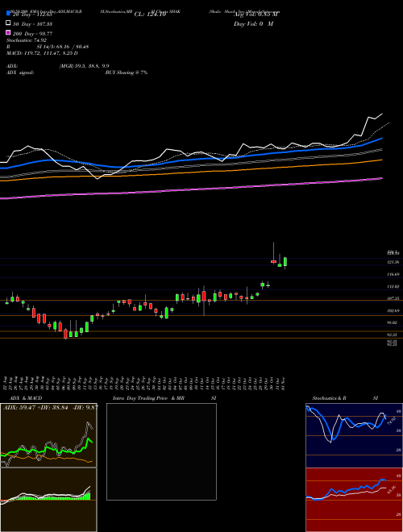Click the 'Stochastics: 74.92' reading
The height and width of the screenshot is (532, 403).
pos(27,40)
